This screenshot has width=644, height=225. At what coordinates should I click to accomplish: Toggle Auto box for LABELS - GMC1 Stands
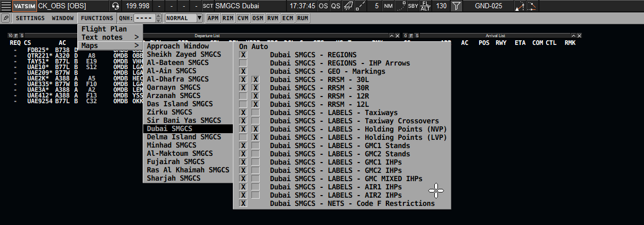pos(256,146)
